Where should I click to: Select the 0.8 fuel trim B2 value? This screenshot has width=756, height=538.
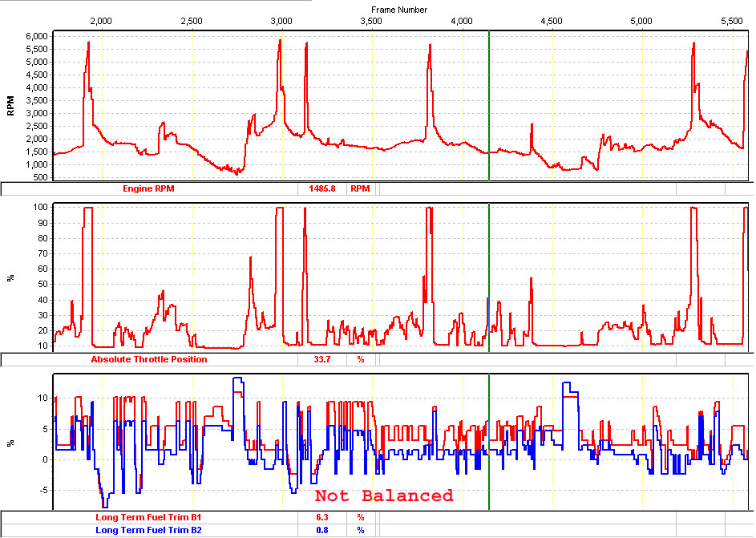pyautogui.click(x=322, y=530)
